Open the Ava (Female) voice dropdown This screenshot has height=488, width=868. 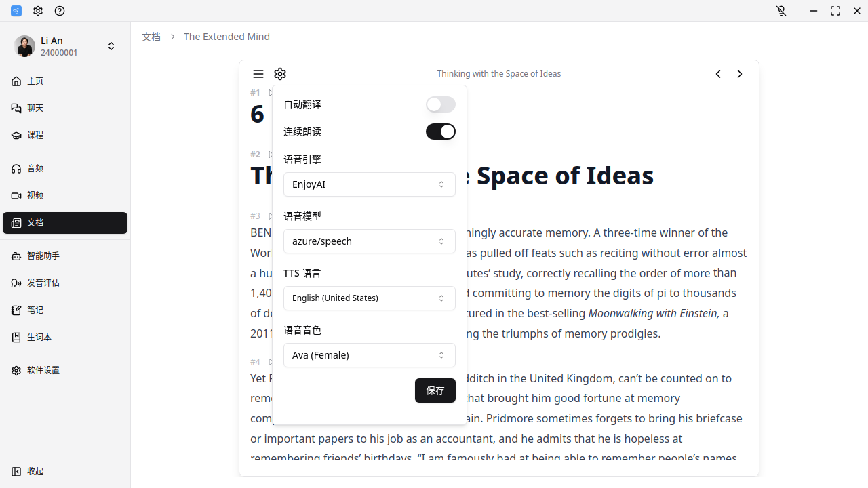click(x=369, y=355)
